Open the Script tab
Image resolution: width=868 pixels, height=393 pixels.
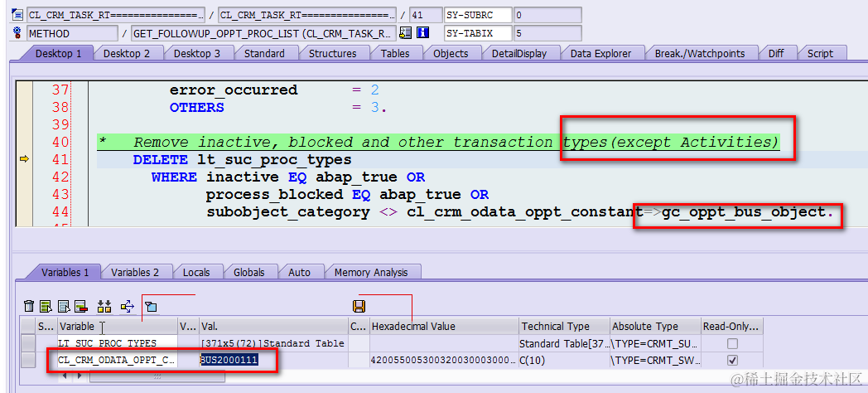point(820,53)
